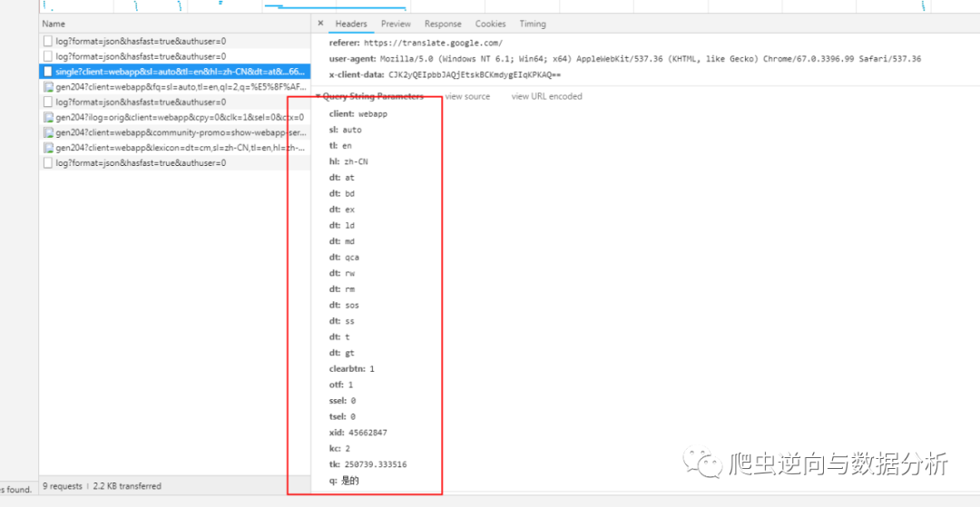This screenshot has width=980, height=507.
Task: Click the Name column header
Action: point(175,24)
